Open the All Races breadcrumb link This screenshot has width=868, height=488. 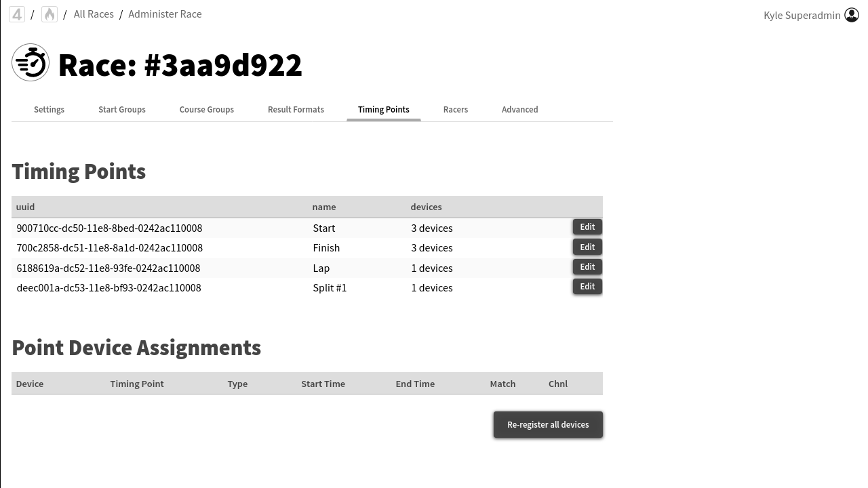[94, 14]
